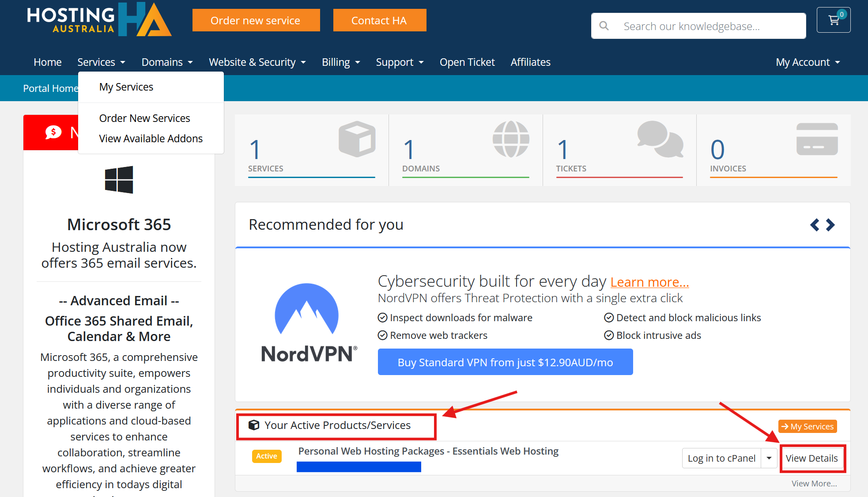
Task: Click the orange Order new service button
Action: (x=256, y=20)
